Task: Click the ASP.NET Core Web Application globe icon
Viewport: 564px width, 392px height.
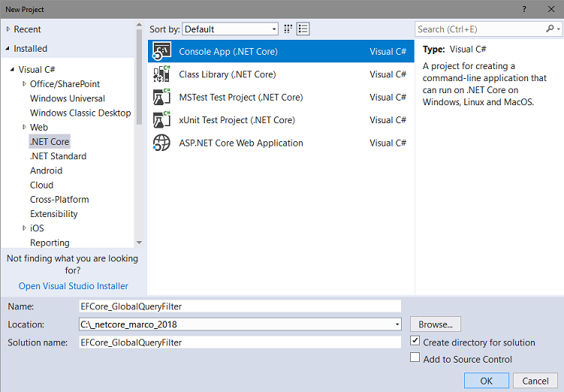Action: [x=161, y=143]
